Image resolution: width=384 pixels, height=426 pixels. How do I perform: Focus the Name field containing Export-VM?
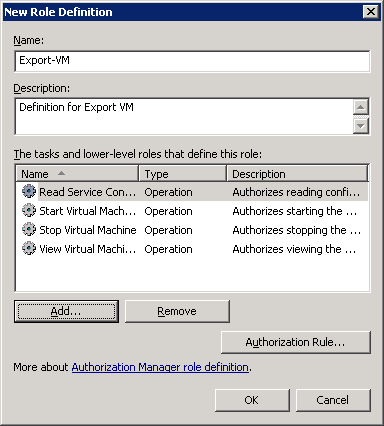(192, 61)
